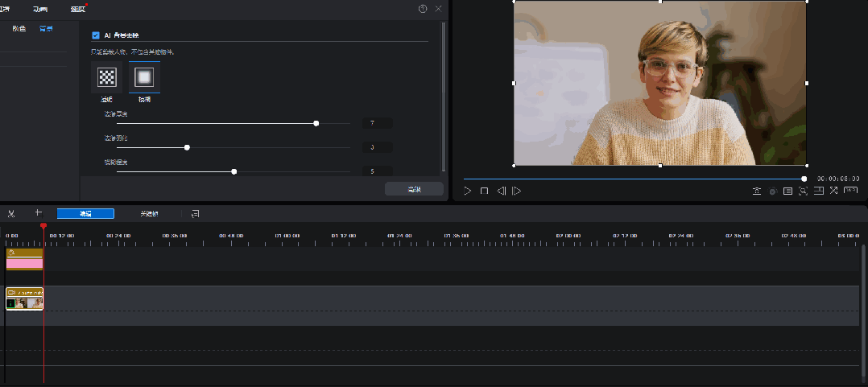868x387 pixels.
Task: Switch to the Animation tab
Action: pyautogui.click(x=40, y=10)
